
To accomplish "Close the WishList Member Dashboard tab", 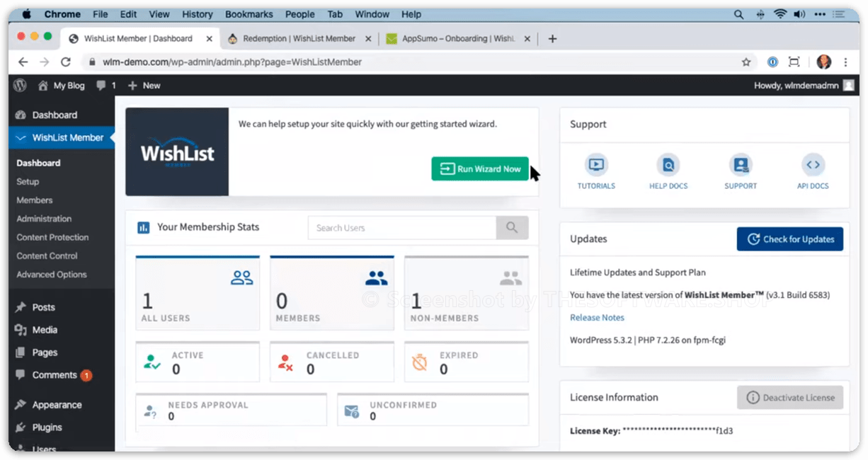I will (x=209, y=39).
